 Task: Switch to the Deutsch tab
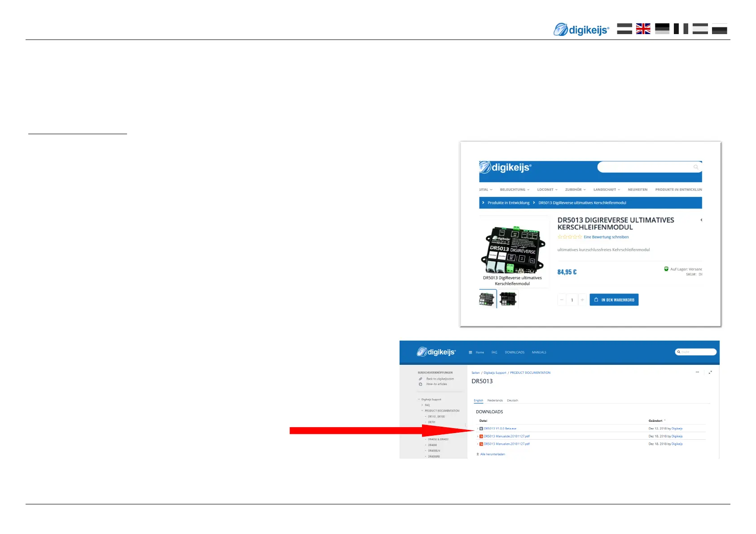(x=513, y=400)
